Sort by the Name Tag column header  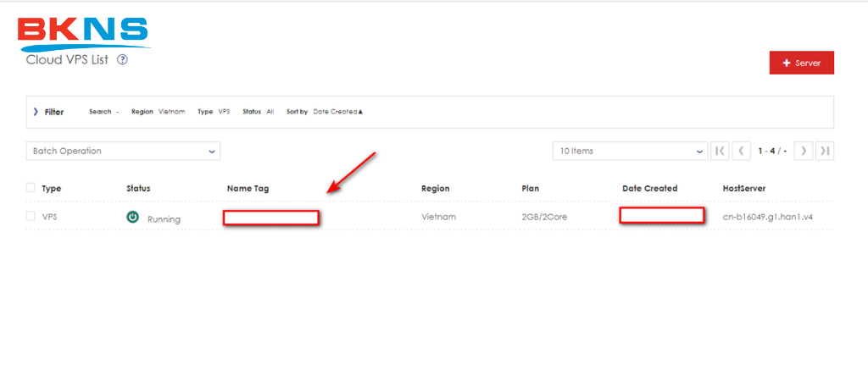tap(248, 189)
